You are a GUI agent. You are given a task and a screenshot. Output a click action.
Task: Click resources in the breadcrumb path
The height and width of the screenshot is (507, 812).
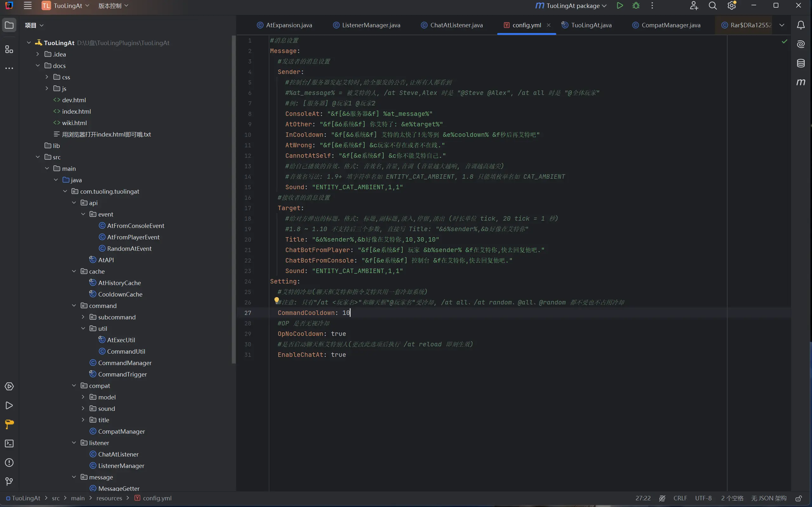pyautogui.click(x=109, y=498)
